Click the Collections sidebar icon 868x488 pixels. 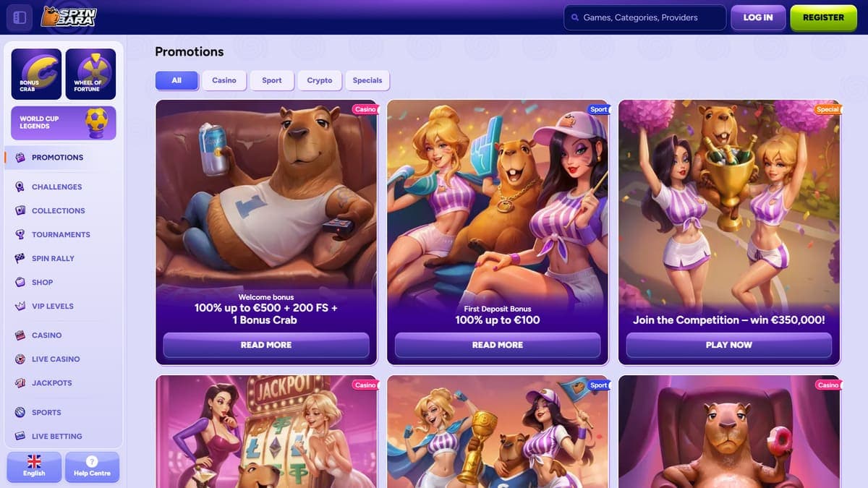(x=20, y=210)
